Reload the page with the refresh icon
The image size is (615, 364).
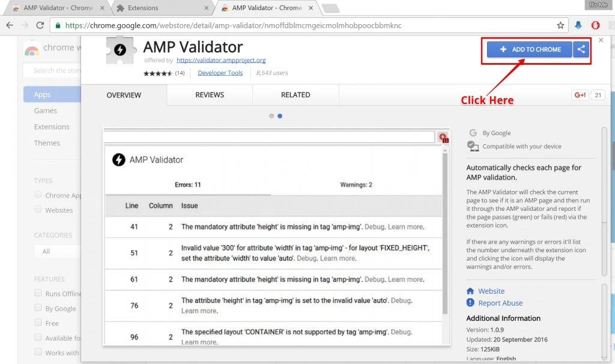point(40,25)
